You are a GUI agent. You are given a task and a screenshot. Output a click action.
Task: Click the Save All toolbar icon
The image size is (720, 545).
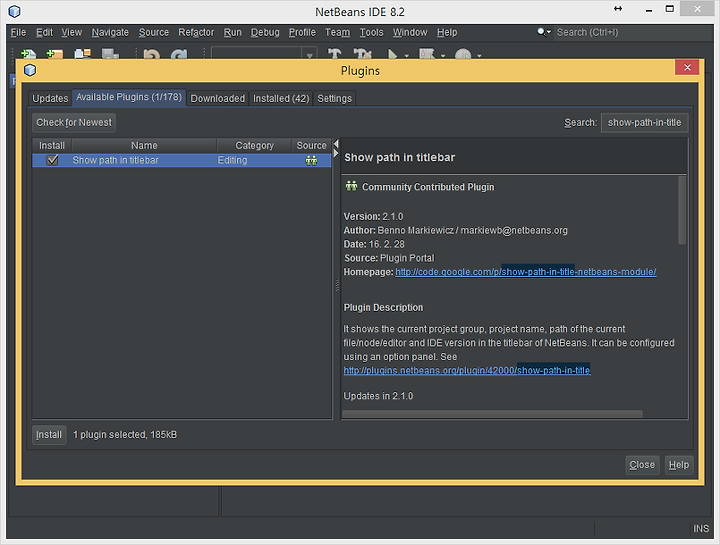(110, 54)
